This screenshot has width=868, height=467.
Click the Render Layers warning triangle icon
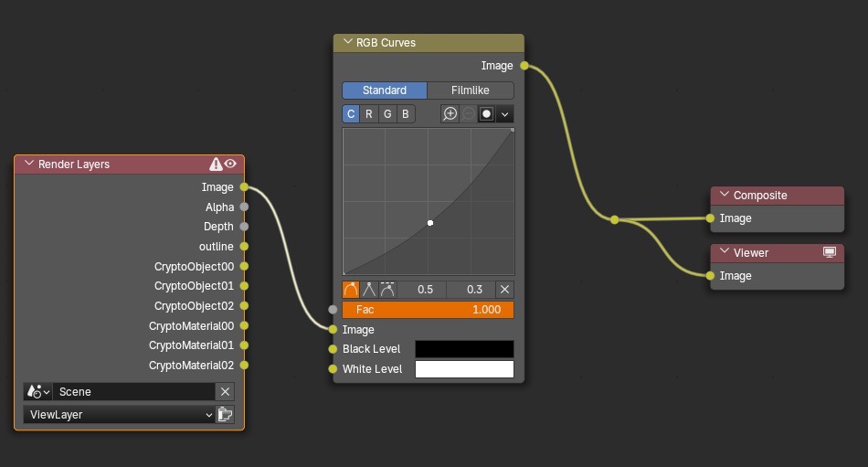(x=216, y=164)
